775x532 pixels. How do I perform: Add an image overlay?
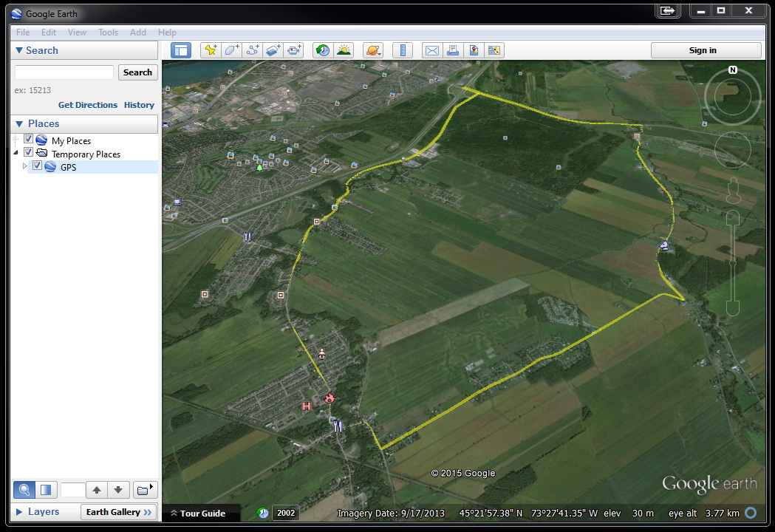coord(273,50)
